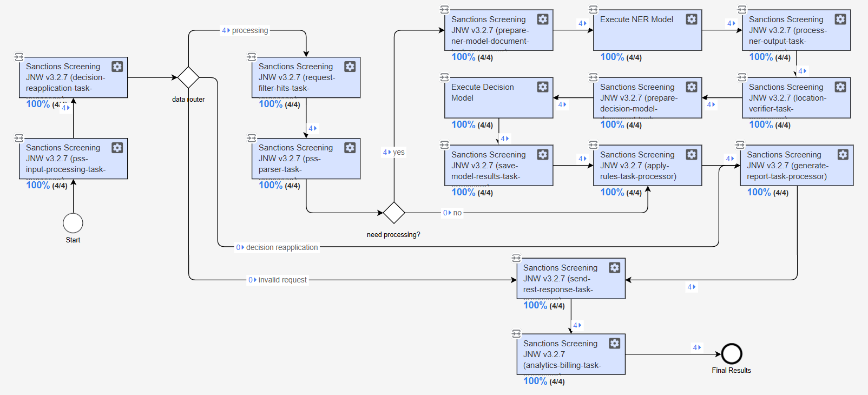
Task: Click gear icon on generate-report-task-processor node
Action: [843, 155]
